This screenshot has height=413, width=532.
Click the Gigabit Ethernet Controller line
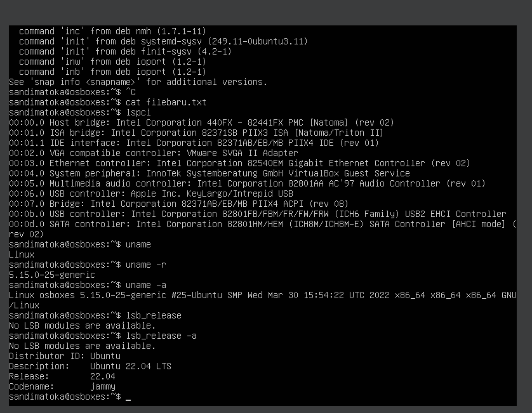tap(239, 164)
